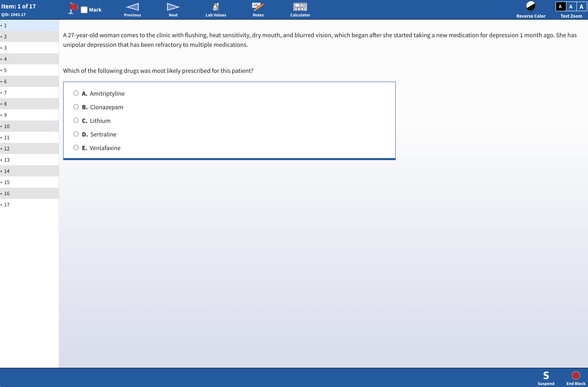Viewport: 588px width, 387px height.
Task: Jump to question 4 in the list
Action: click(x=29, y=59)
